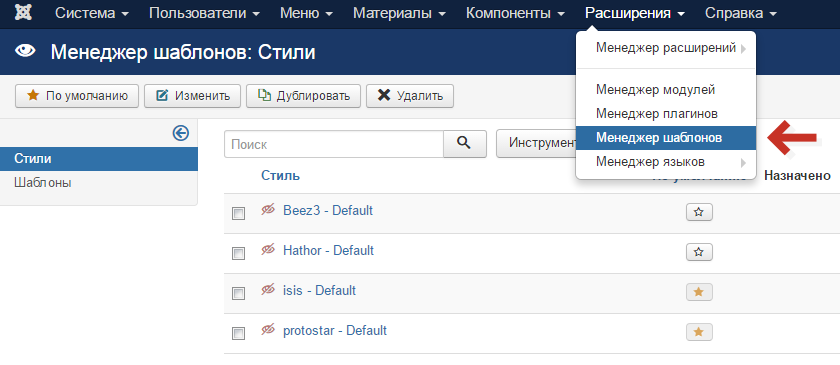Toggle the protostar default star button
This screenshot has width=840, height=365.
[699, 332]
